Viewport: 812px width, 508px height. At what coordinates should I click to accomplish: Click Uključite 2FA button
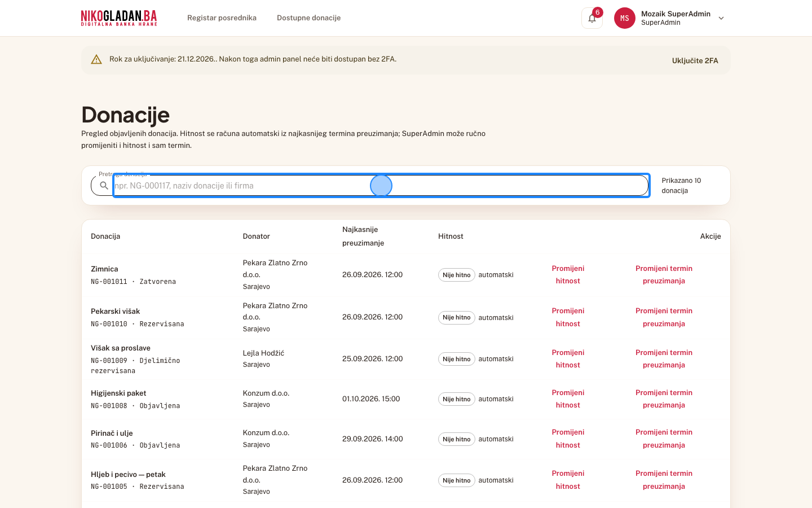coord(695,60)
